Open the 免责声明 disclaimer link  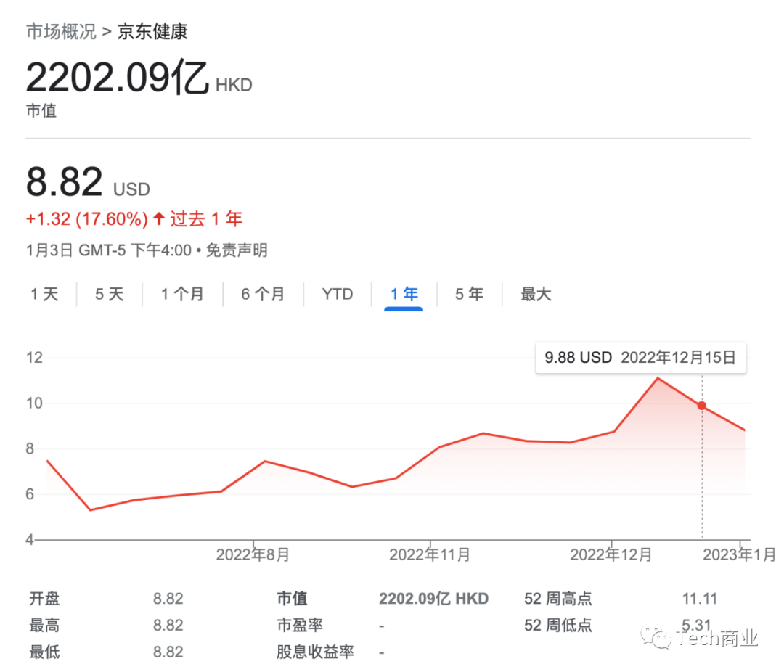237,250
